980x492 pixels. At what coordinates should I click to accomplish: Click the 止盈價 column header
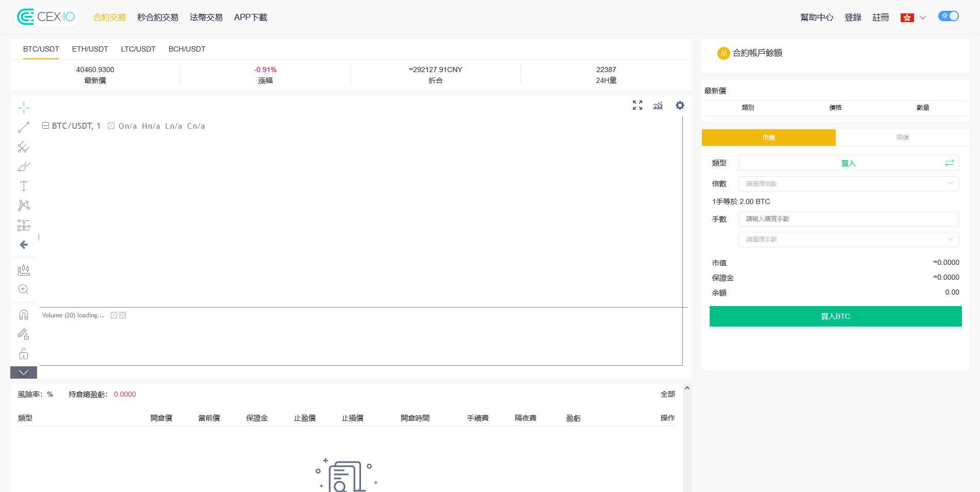(305, 418)
